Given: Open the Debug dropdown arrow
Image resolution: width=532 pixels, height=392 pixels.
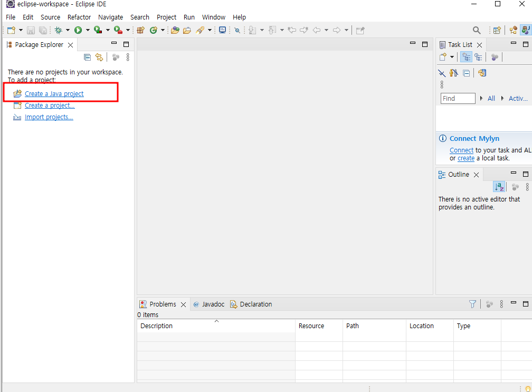Looking at the screenshot, I should (68, 30).
